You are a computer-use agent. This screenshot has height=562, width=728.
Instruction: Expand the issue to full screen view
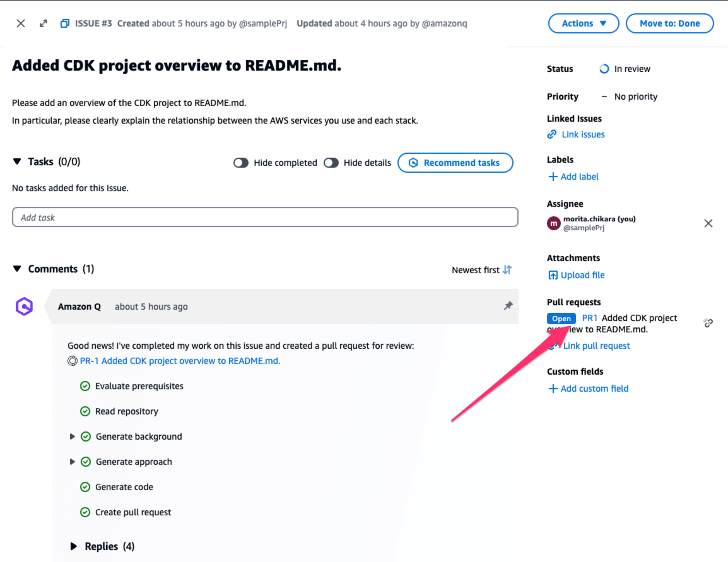click(x=43, y=23)
